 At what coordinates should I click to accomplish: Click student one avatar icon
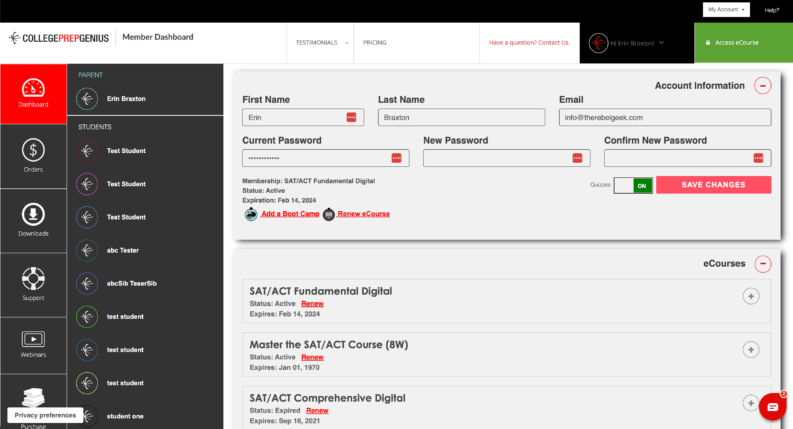[x=87, y=416]
